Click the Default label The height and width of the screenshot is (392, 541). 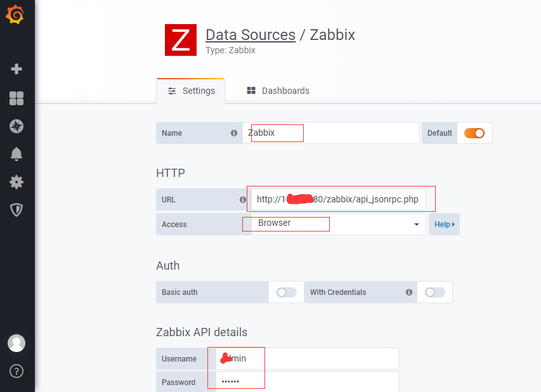coord(440,133)
